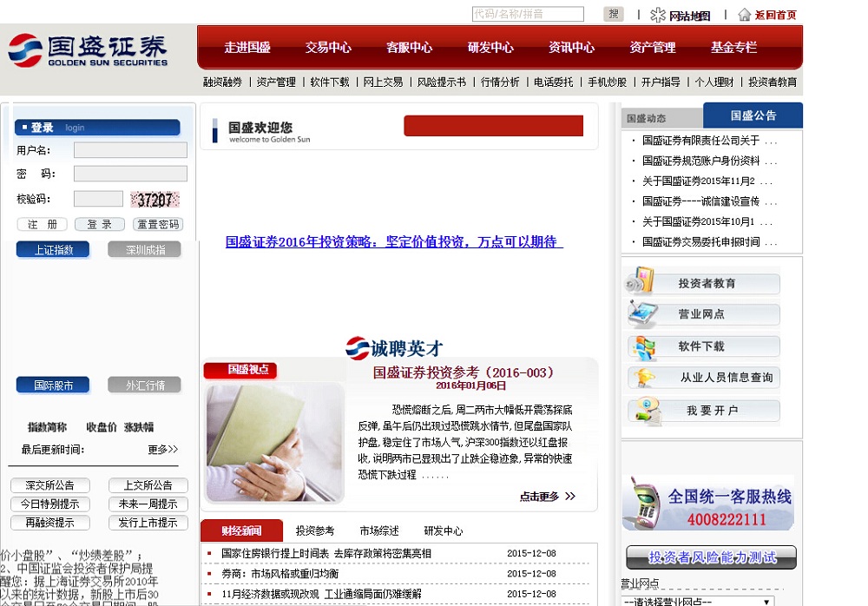Click the 今日特别提示 button
Screen dimensions: 868x606
(49, 504)
